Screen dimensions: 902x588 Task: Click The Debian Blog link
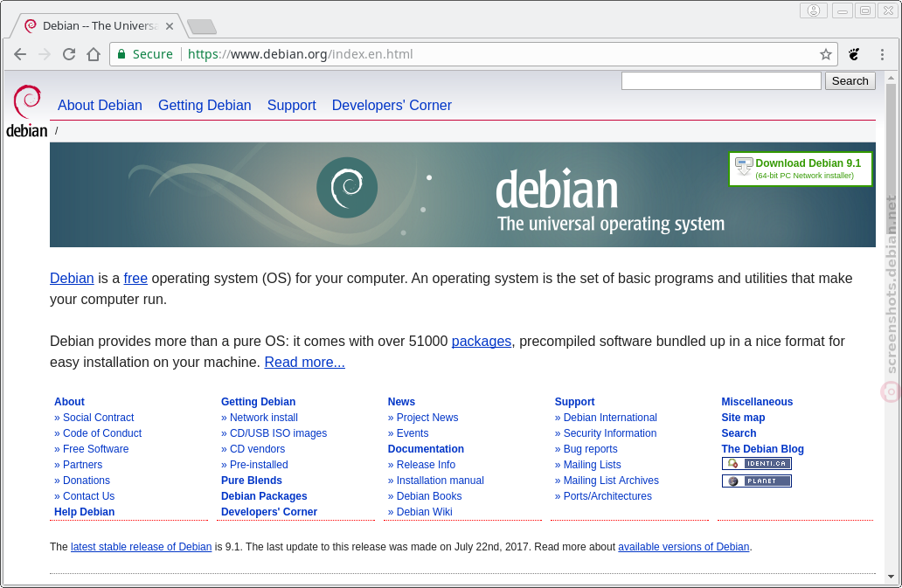(x=763, y=449)
